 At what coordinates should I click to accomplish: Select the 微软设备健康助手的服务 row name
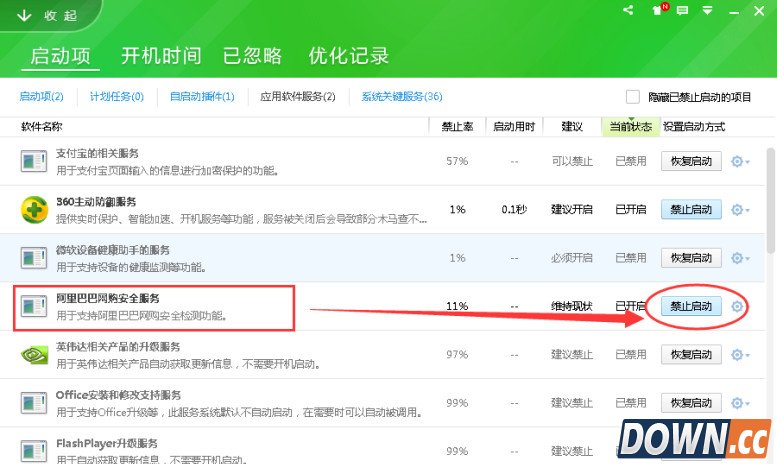[x=112, y=250]
